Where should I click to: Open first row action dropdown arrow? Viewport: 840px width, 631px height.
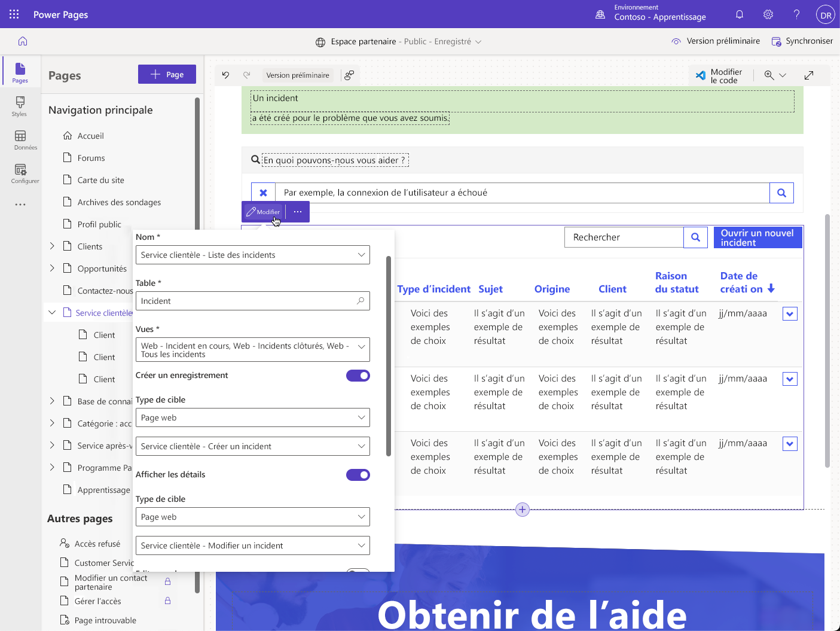click(790, 314)
